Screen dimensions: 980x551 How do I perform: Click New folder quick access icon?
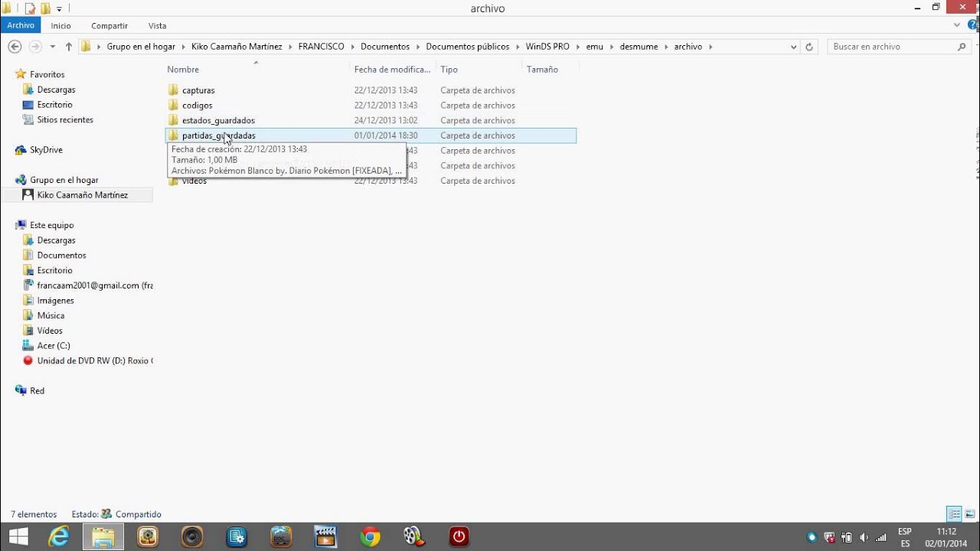[x=45, y=8]
